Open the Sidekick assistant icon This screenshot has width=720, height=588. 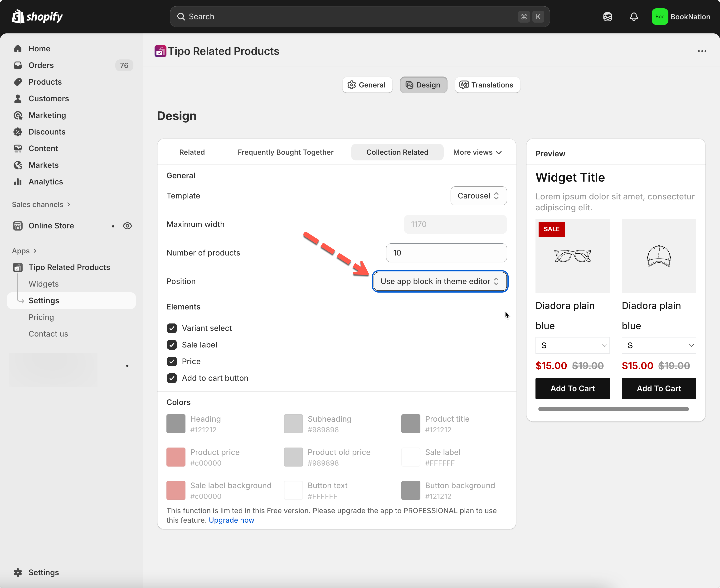tap(608, 17)
